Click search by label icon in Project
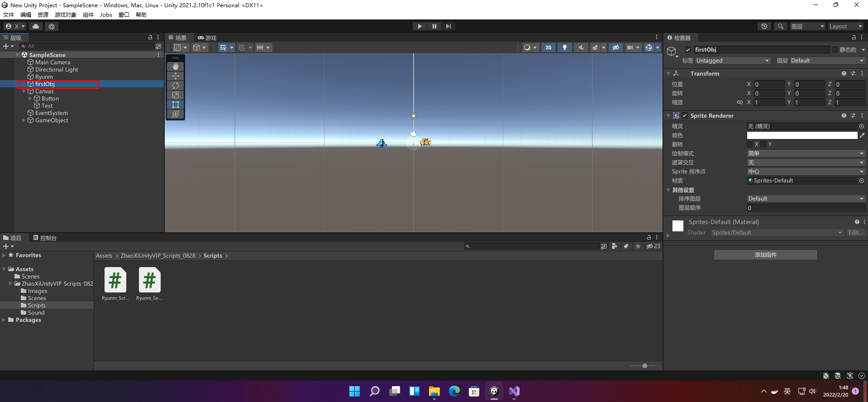The width and height of the screenshot is (868, 402). click(626, 246)
